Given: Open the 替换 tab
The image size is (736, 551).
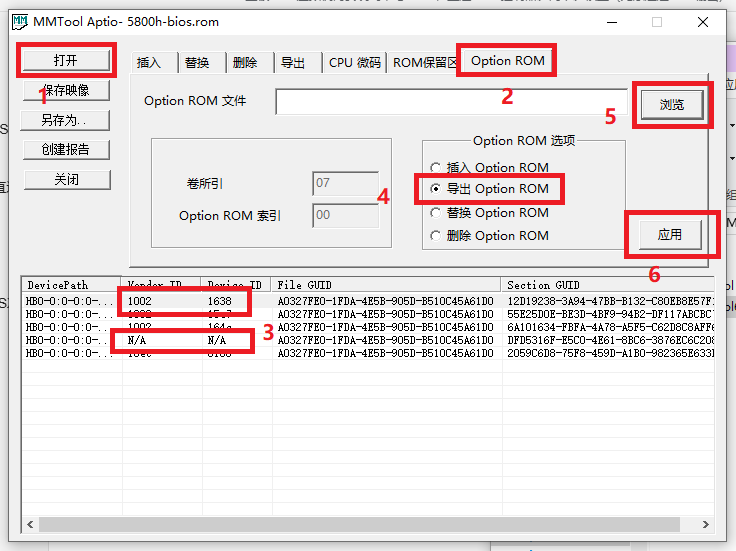Looking at the screenshot, I should click(197, 63).
